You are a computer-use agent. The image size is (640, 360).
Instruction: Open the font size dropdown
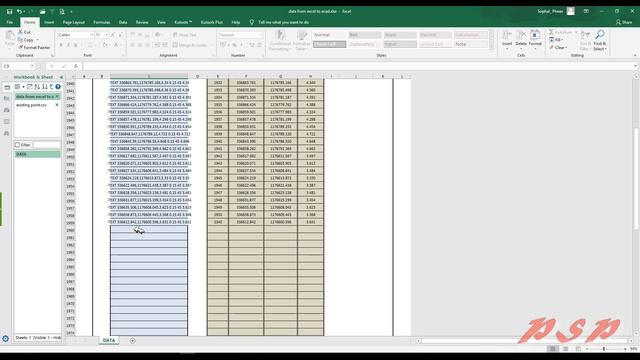(x=106, y=35)
